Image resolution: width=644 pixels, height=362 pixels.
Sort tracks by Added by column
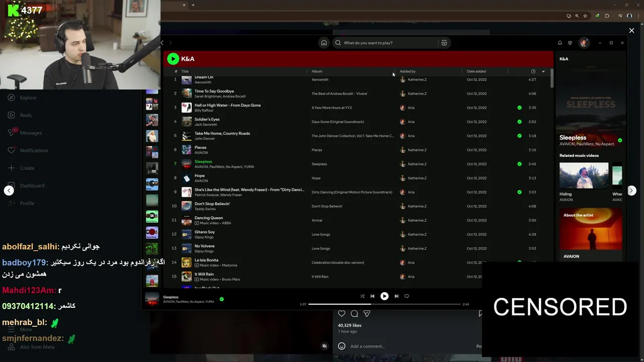(x=408, y=71)
